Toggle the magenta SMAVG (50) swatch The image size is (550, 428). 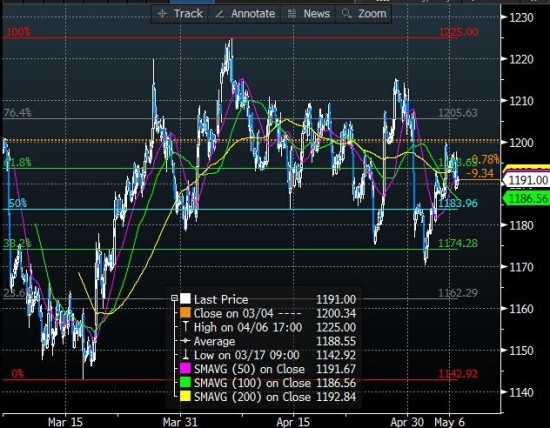185,369
